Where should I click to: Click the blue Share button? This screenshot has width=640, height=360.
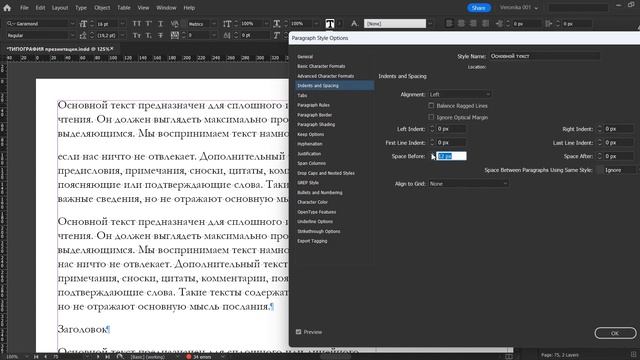[478, 8]
